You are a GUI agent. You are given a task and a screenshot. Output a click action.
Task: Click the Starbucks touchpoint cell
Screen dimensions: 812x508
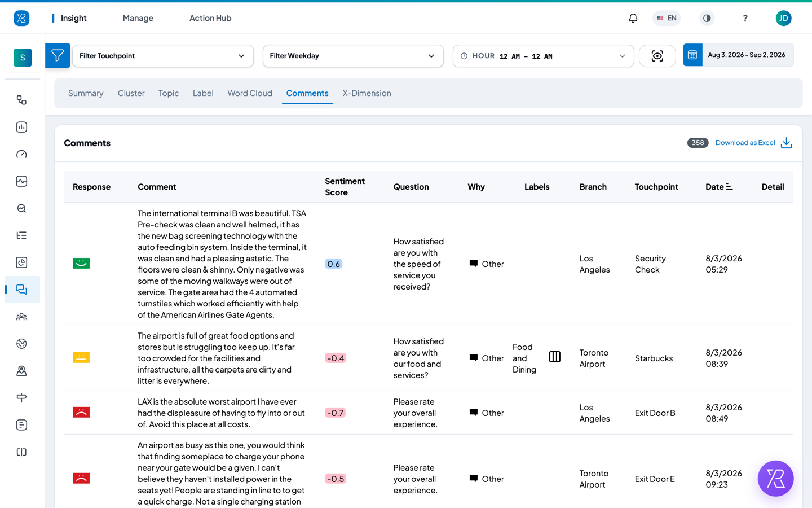[x=654, y=358]
